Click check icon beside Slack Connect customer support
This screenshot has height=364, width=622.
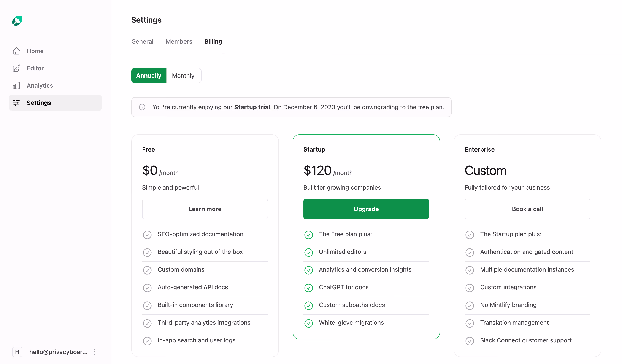[470, 341]
